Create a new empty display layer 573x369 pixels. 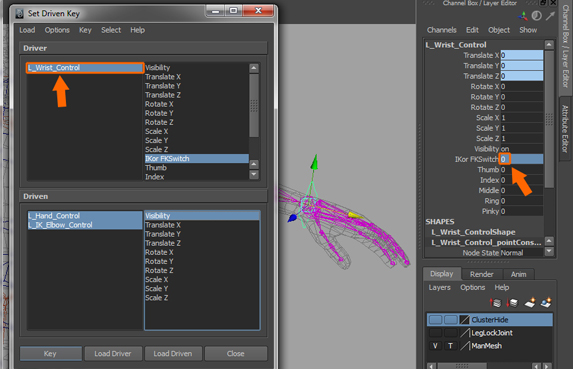(530, 303)
